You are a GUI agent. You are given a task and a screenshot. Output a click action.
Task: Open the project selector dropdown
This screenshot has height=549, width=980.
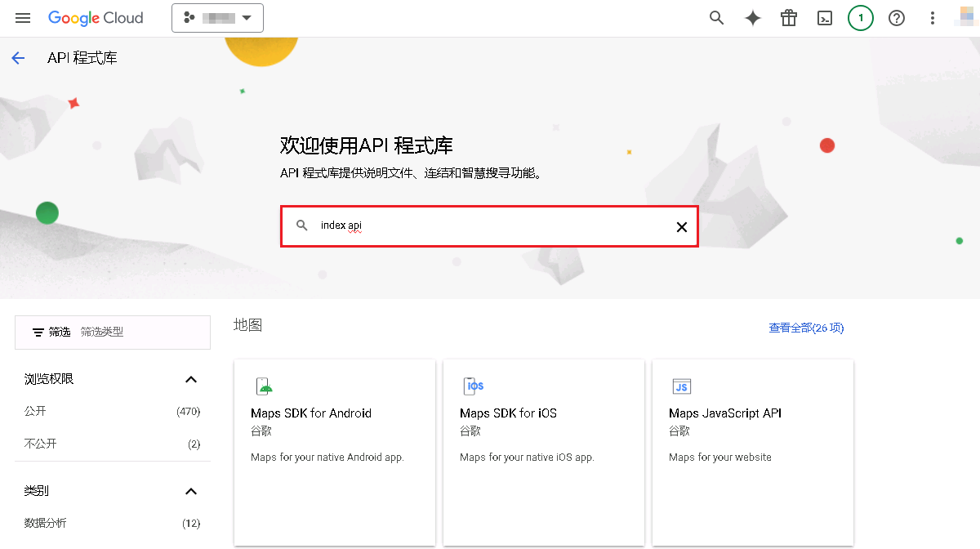pos(217,18)
